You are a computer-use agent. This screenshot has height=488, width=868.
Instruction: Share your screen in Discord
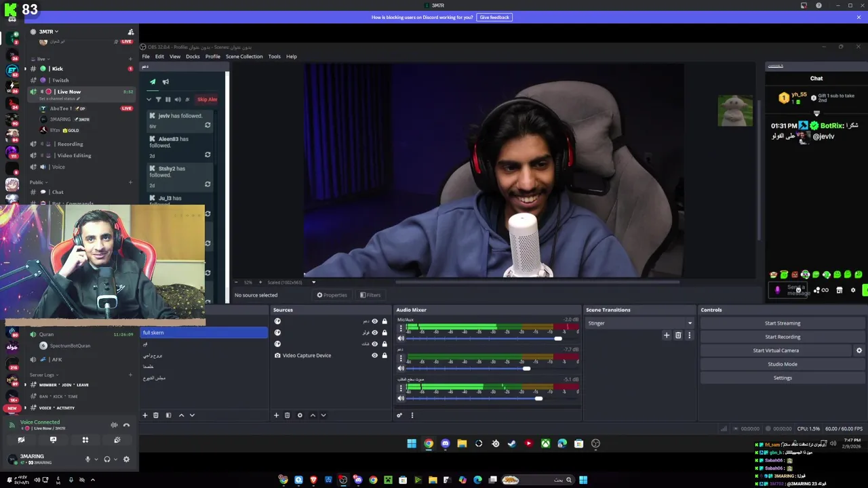click(x=53, y=440)
